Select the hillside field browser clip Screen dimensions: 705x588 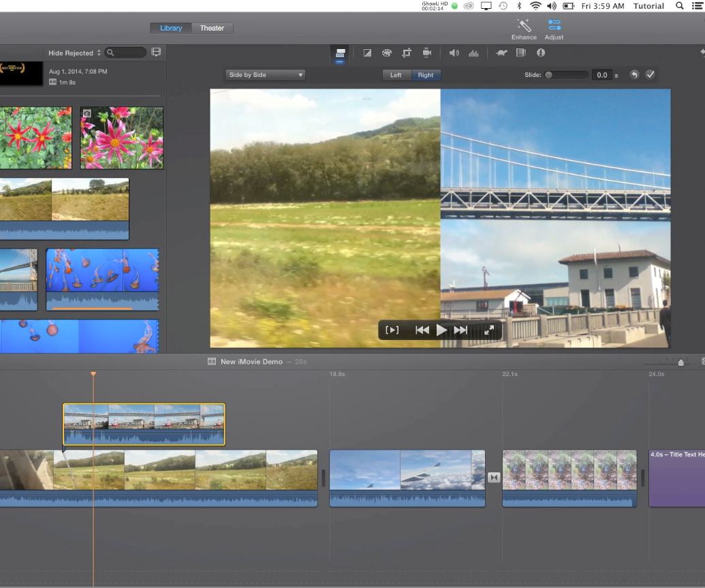pyautogui.click(x=64, y=208)
